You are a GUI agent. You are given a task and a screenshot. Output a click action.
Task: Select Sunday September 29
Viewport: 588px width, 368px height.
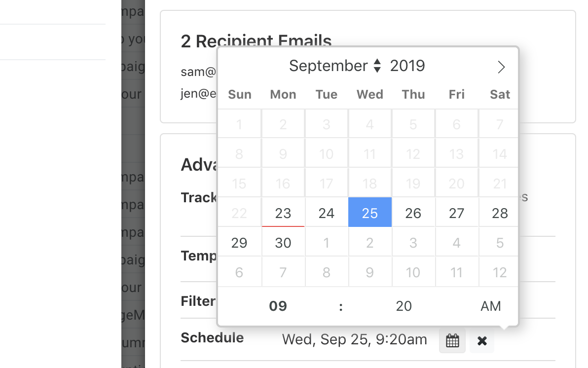click(x=239, y=243)
